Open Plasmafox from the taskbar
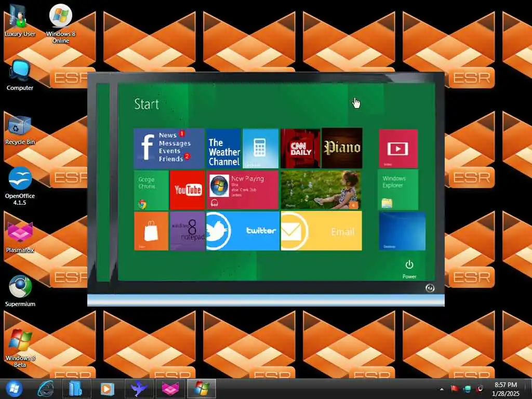Image resolution: width=532 pixels, height=399 pixels. [170, 389]
